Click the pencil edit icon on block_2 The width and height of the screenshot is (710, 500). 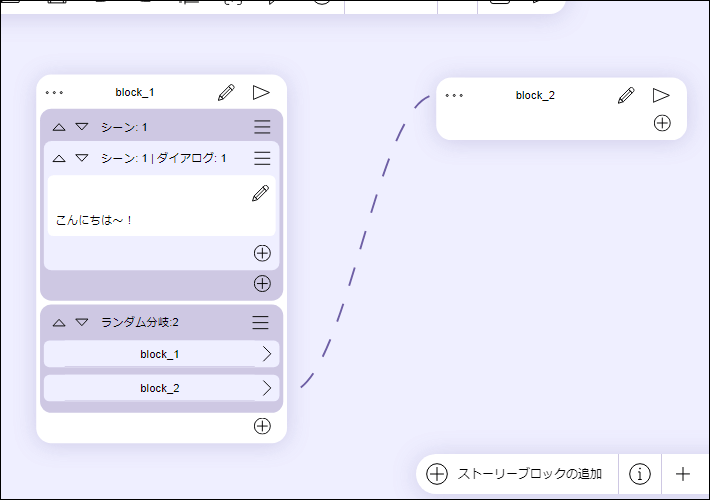(626, 96)
